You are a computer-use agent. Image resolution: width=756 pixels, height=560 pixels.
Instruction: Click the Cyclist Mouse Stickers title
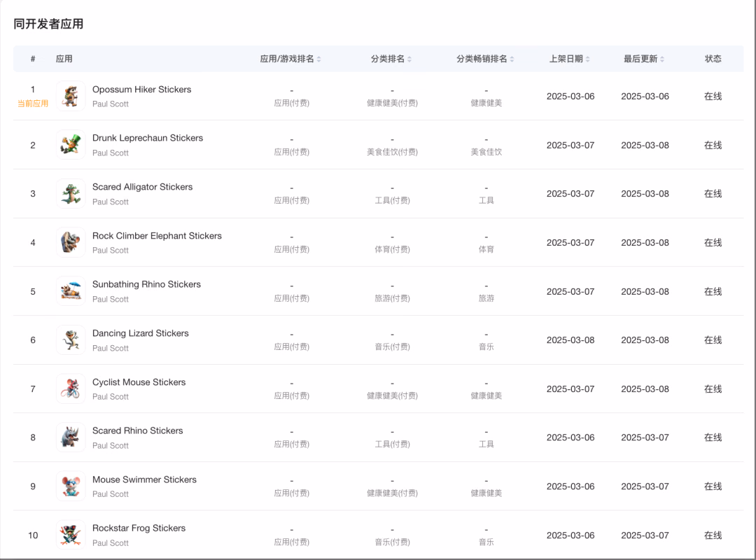point(139,382)
